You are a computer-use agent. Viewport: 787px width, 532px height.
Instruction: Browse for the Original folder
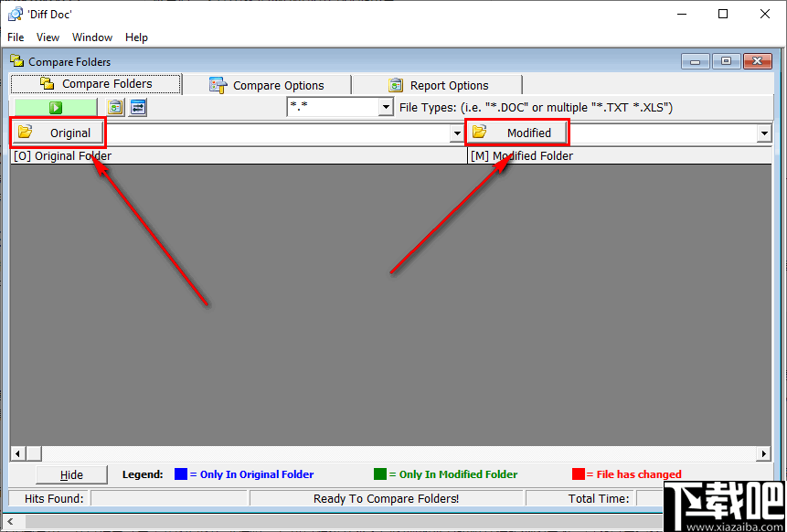click(58, 133)
